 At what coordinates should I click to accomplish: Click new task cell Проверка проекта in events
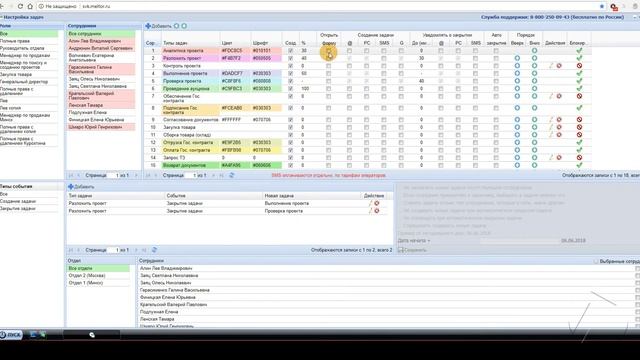tap(284, 211)
